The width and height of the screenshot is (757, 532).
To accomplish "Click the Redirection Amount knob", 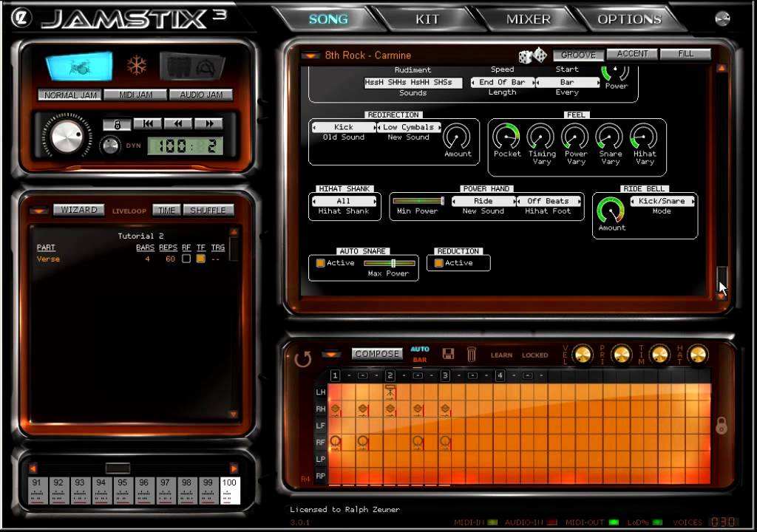I will coord(457,136).
